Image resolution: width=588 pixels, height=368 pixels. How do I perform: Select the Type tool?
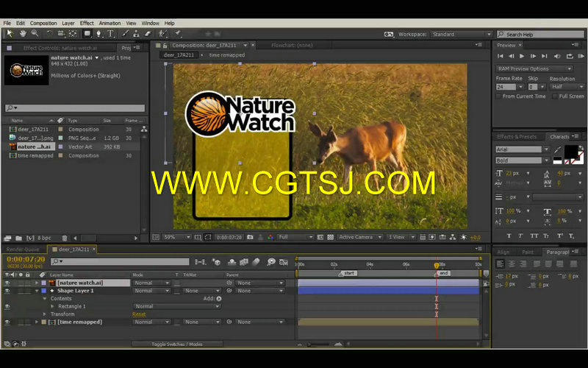click(x=111, y=34)
